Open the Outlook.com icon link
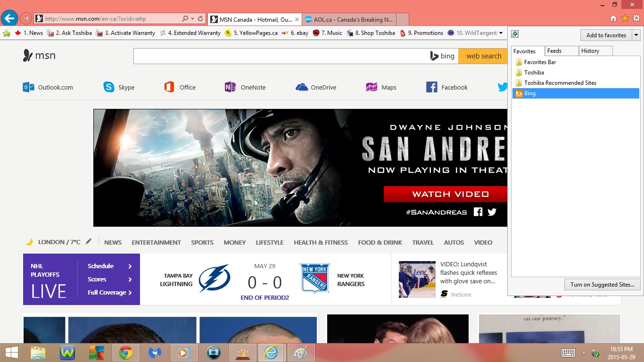The width and height of the screenshot is (644, 362). coord(48,87)
